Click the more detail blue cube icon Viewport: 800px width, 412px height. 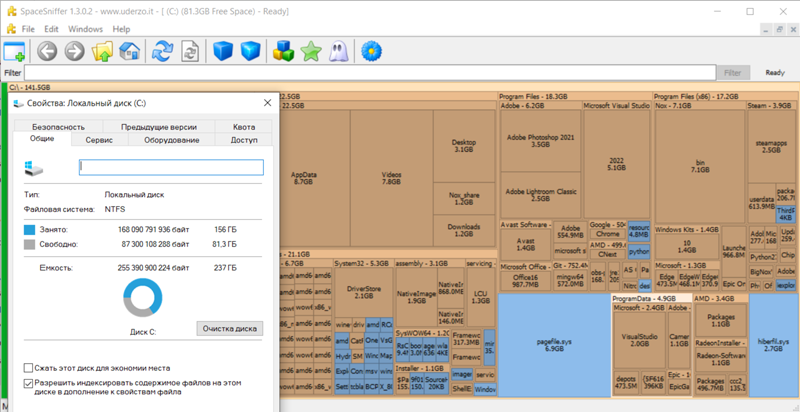251,52
